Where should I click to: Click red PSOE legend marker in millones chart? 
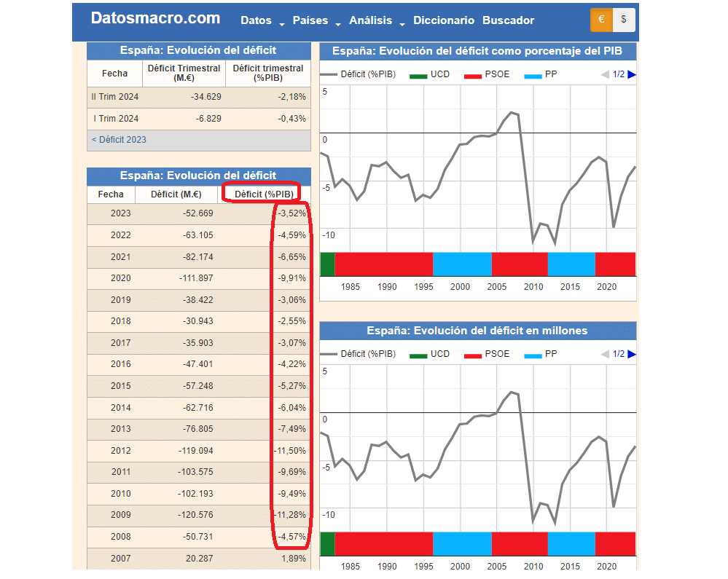click(473, 355)
